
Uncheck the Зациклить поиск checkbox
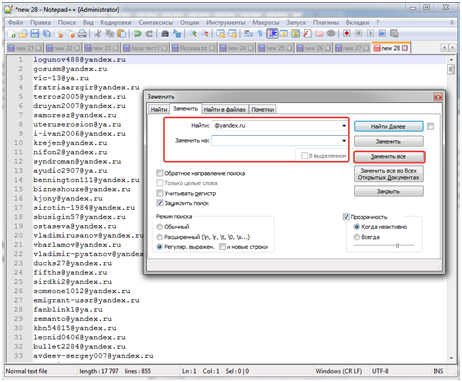[x=160, y=203]
